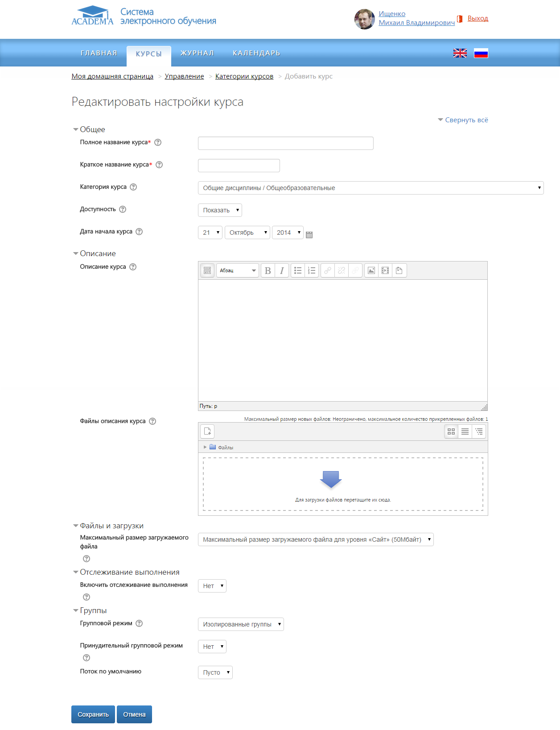The image size is (560, 730).
Task: Switch file manager to list view
Action: (x=465, y=431)
